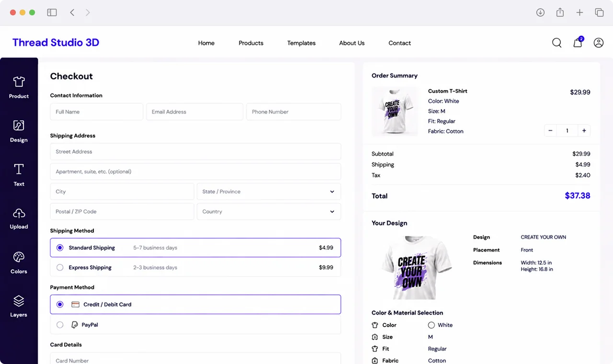Go back with the browser back arrow

pos(72,12)
